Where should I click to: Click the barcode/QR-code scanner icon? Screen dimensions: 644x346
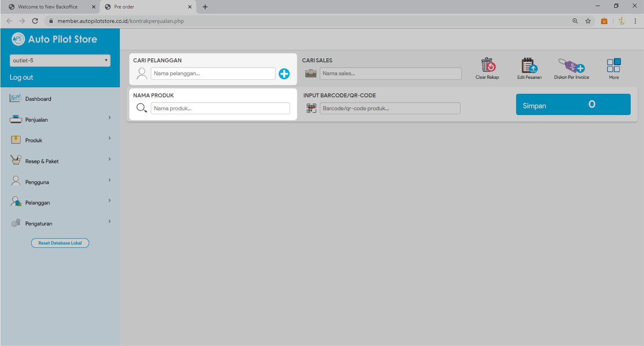tap(311, 108)
